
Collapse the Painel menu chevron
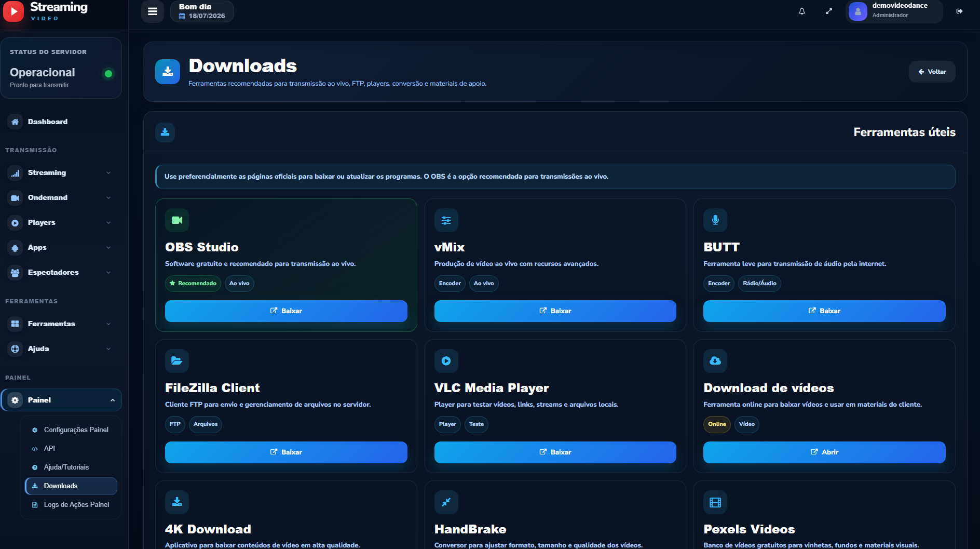(x=113, y=400)
